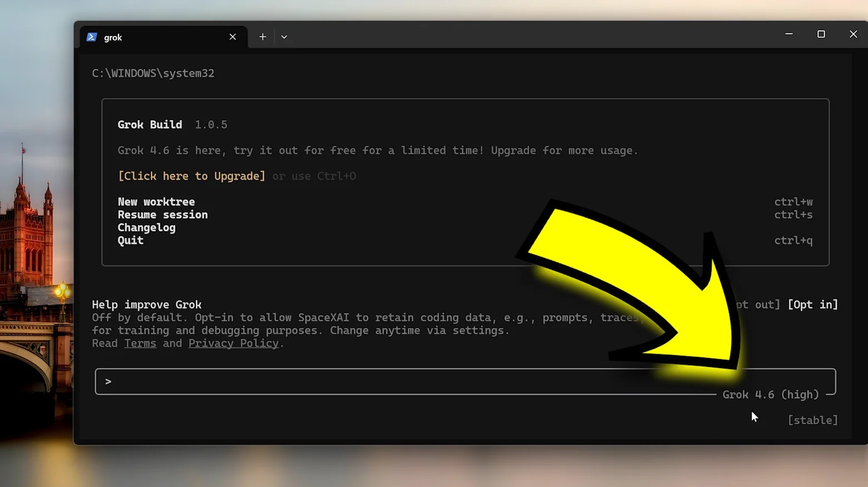
Task: Click the C:\WINDOWS\system32 path text
Action: pyautogui.click(x=153, y=73)
